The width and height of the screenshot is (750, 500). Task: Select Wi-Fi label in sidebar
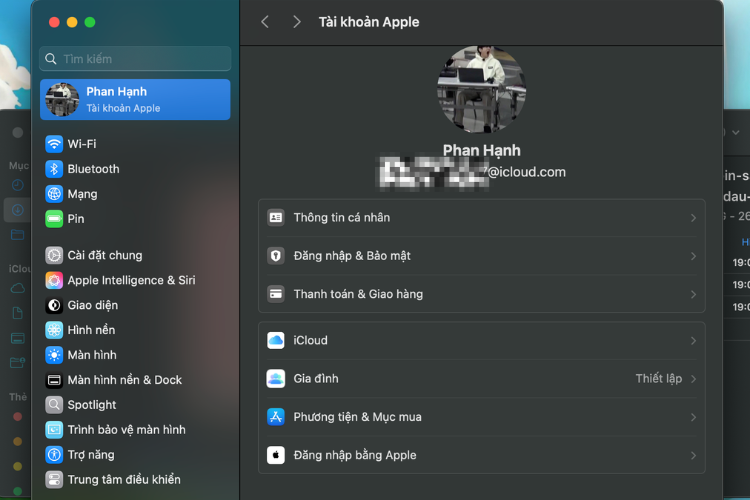82,144
